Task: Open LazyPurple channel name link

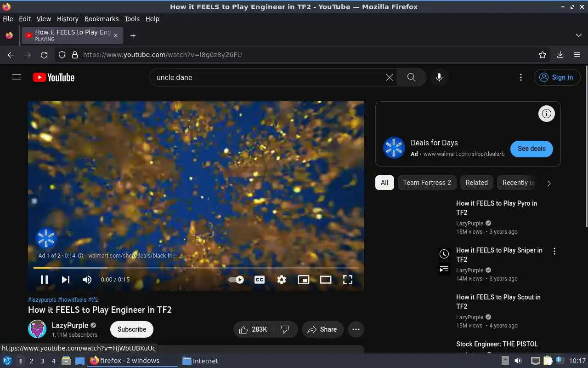Action: click(70, 325)
